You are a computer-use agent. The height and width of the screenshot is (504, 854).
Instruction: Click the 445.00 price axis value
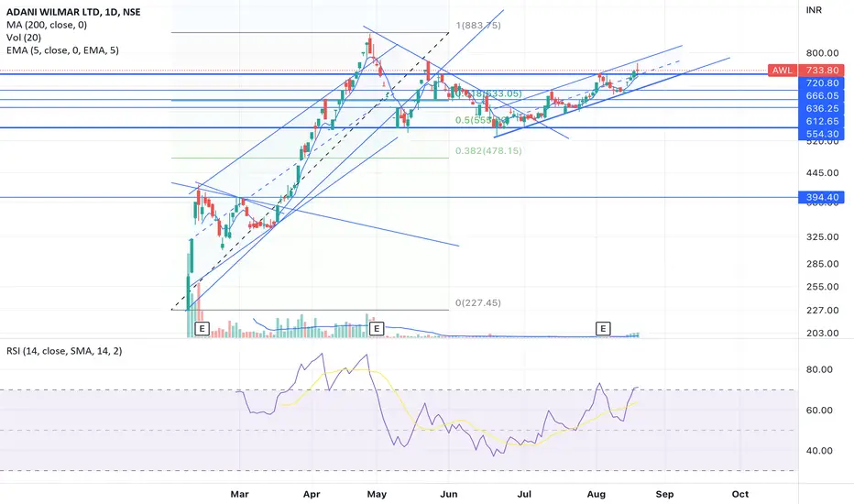coord(823,172)
